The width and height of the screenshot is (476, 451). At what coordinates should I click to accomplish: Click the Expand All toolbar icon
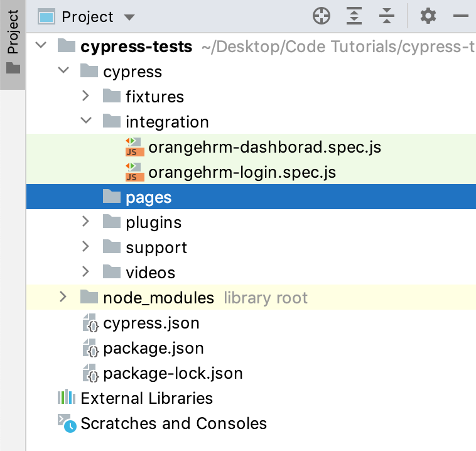tap(355, 16)
